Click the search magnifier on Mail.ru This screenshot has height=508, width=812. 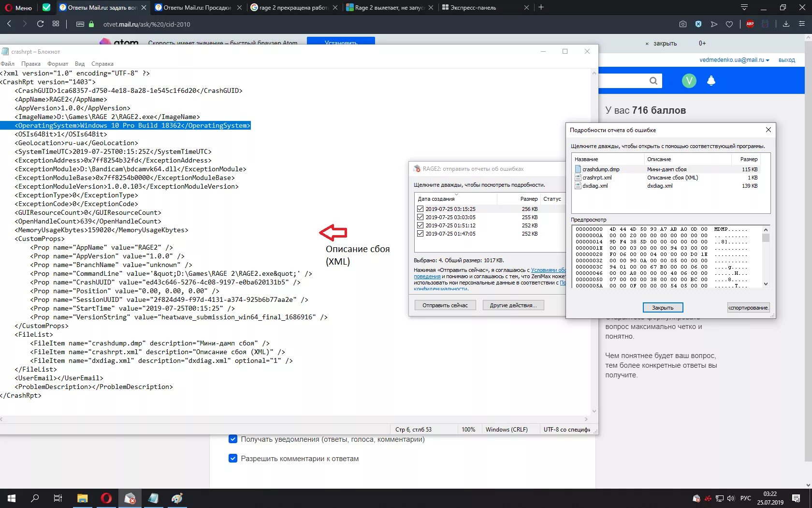point(653,81)
